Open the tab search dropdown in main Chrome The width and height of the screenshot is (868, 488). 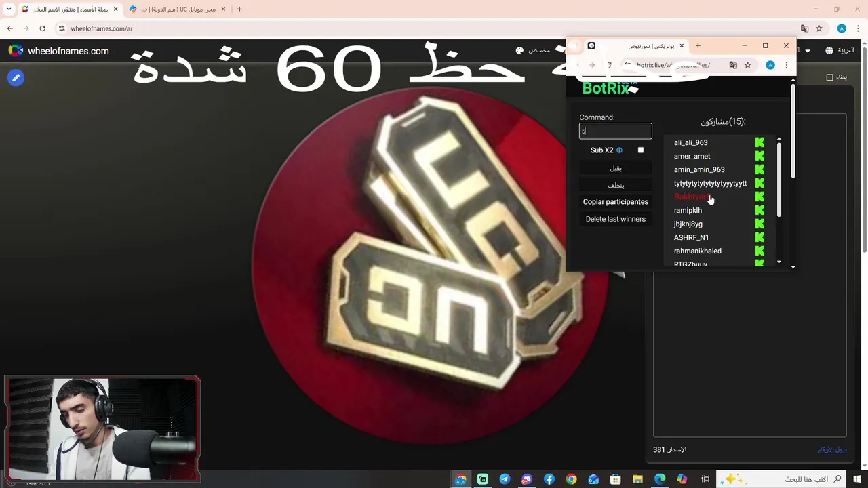pyautogui.click(x=9, y=9)
